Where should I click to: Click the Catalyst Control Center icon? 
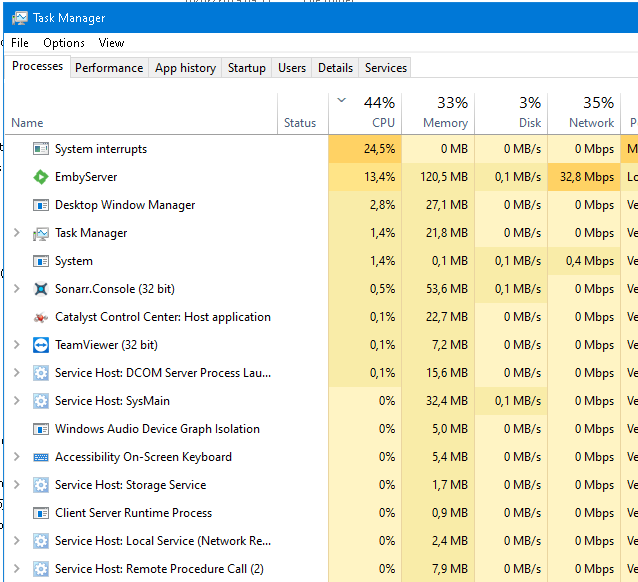(x=41, y=317)
